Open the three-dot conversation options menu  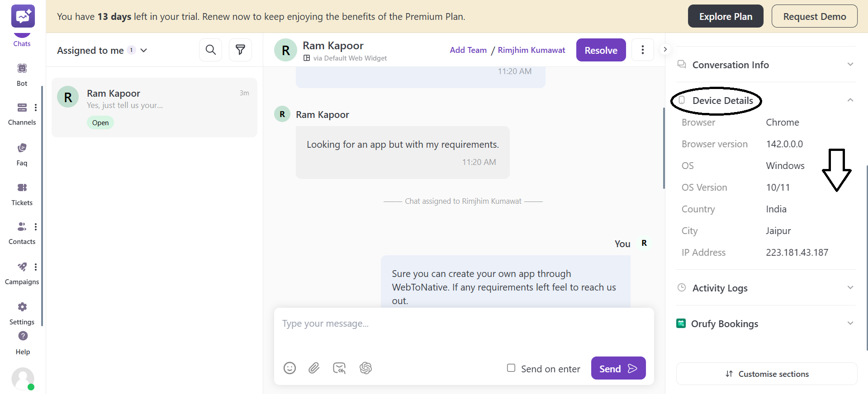pyautogui.click(x=642, y=50)
